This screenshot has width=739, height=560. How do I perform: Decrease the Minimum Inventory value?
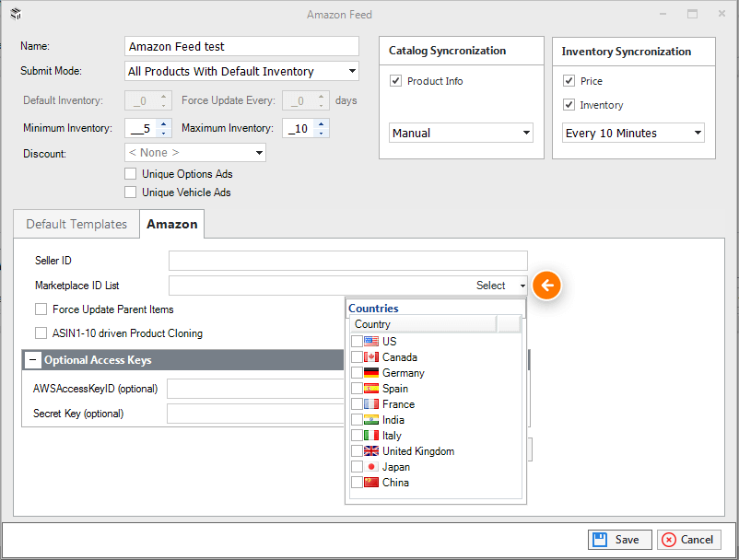pos(163,134)
